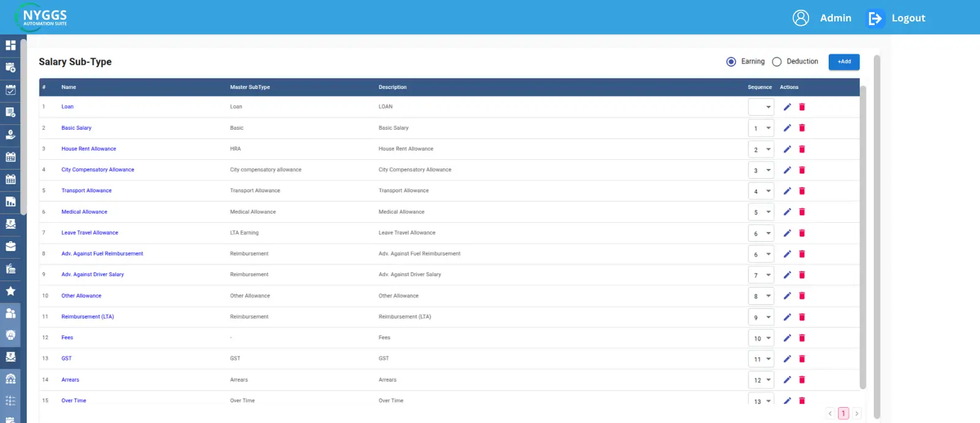Viewport: 980px width, 423px height.
Task: Edit the Medical Allowance row
Action: pos(787,212)
